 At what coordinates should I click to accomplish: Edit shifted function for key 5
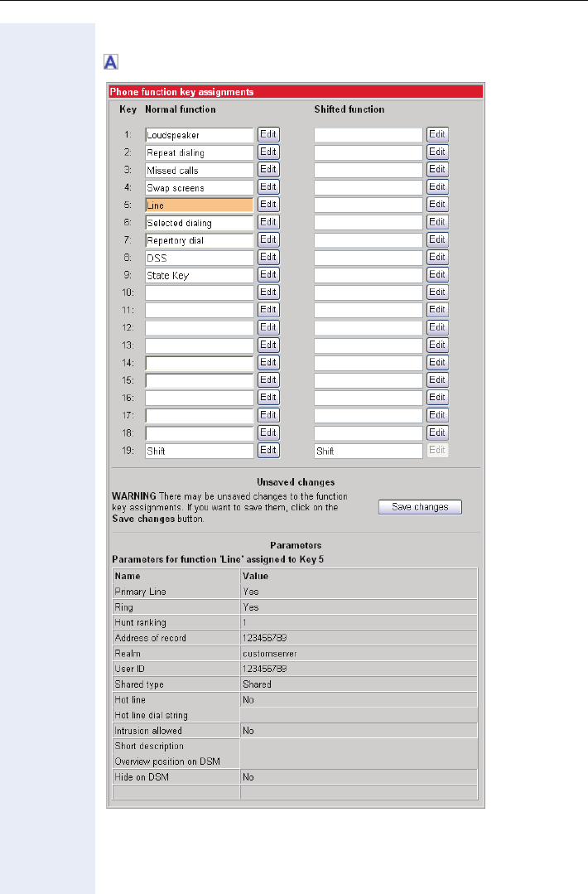437,205
